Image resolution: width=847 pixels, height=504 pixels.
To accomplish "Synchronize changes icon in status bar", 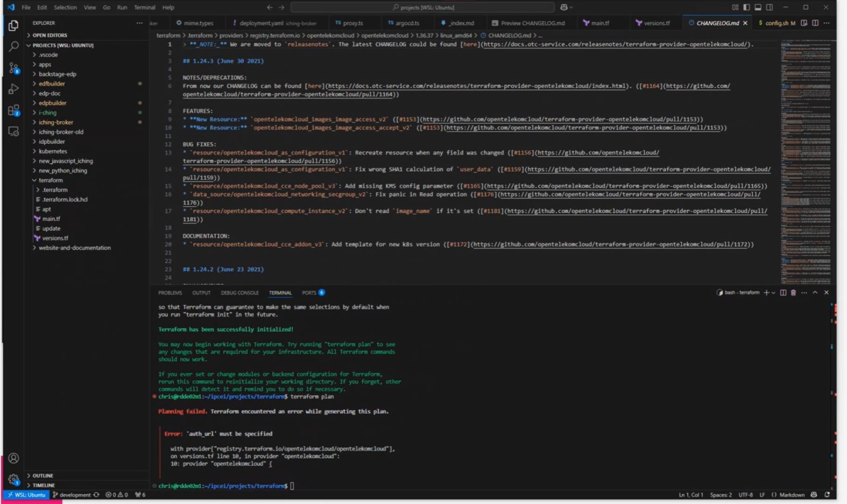I will coord(96,495).
